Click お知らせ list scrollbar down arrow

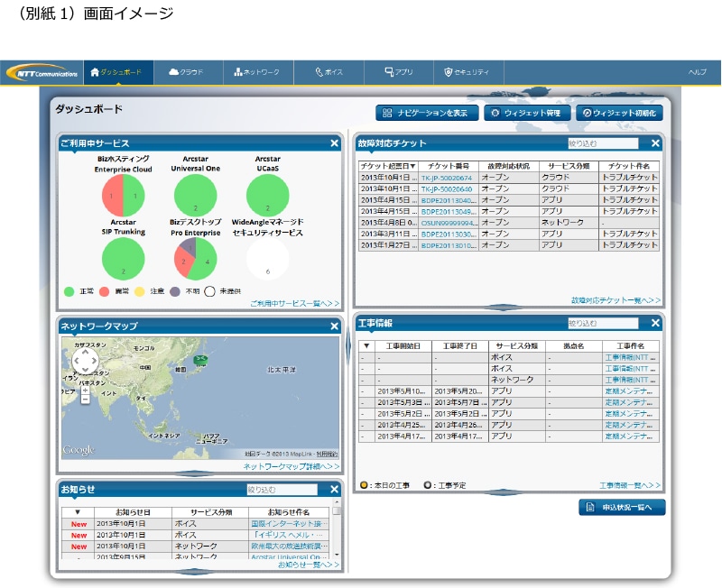(x=337, y=555)
